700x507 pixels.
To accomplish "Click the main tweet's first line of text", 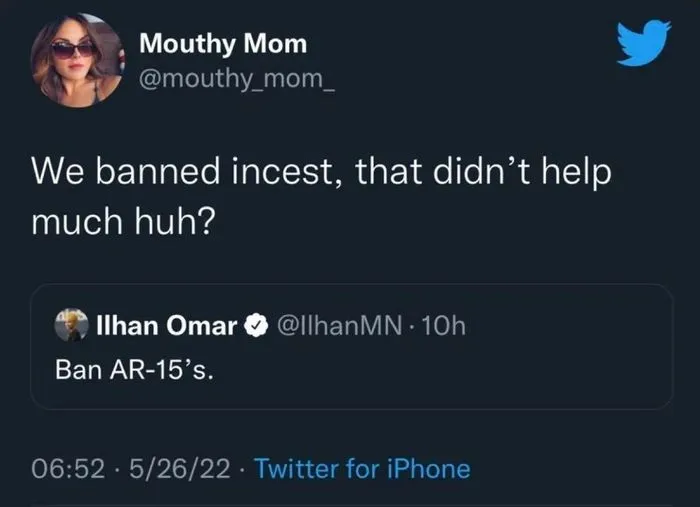I will 320,174.
